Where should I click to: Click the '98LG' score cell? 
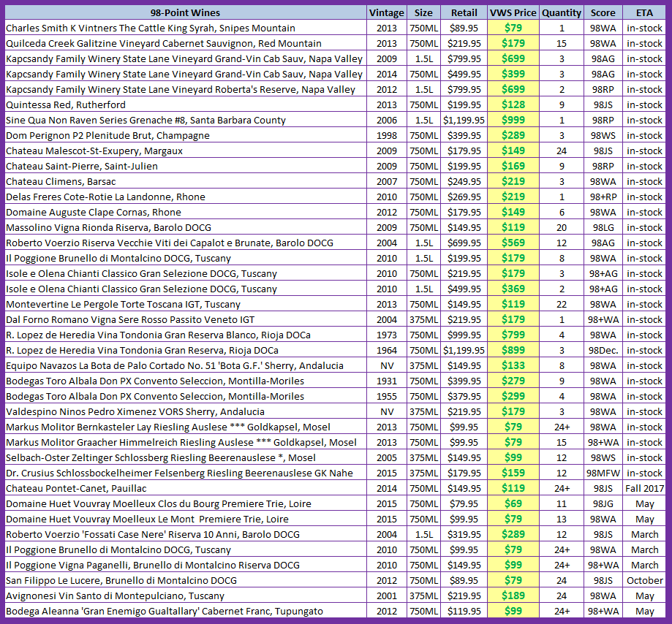[603, 228]
